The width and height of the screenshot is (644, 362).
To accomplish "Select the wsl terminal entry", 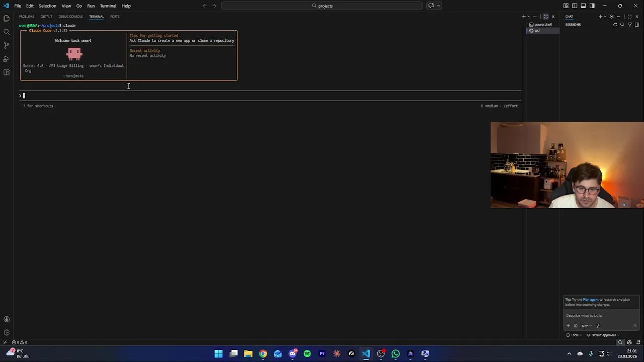I will pyautogui.click(x=542, y=31).
